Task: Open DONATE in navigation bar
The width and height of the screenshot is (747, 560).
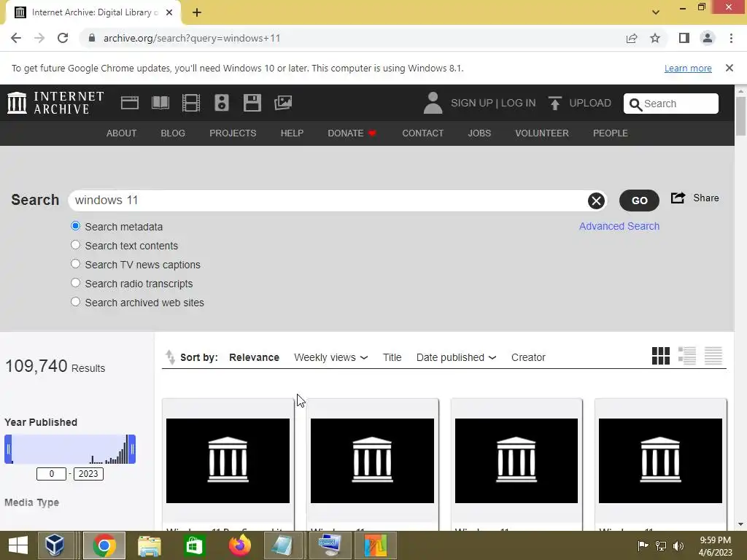Action: [352, 133]
